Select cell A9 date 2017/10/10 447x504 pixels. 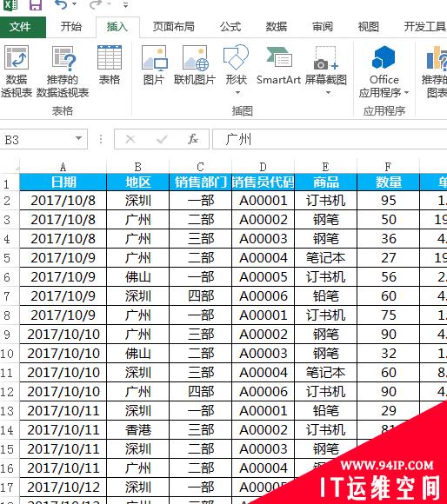63,335
